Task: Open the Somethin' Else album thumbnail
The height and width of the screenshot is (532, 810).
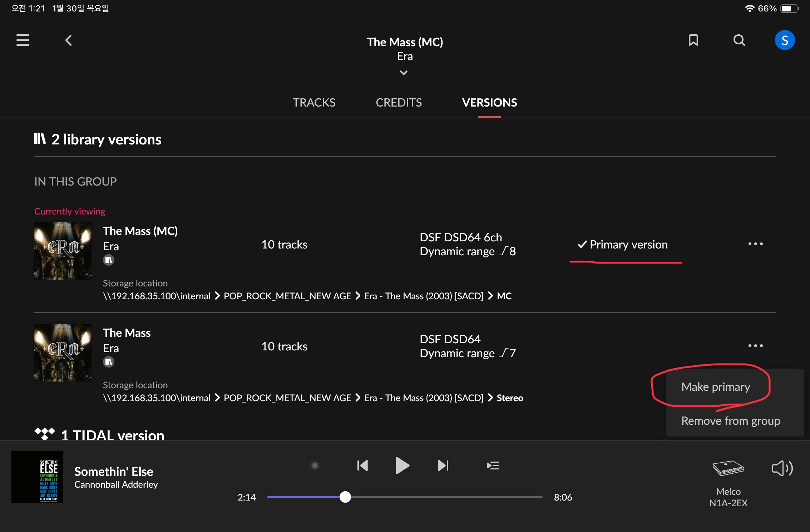Action: coord(37,477)
